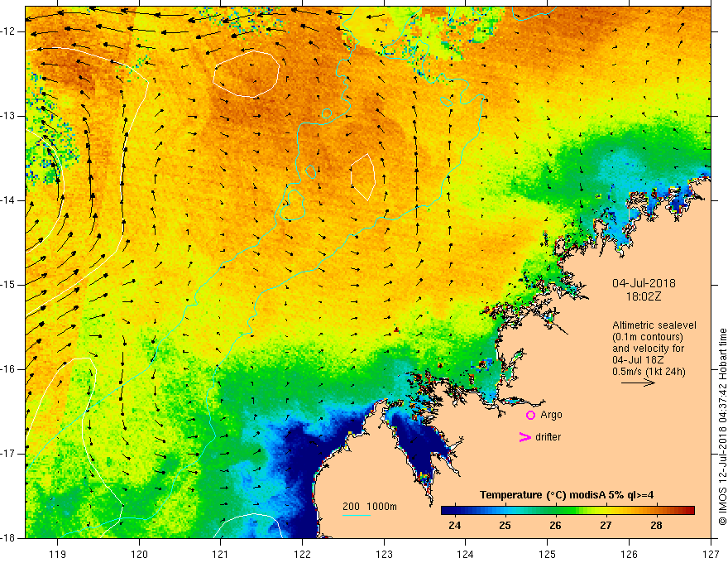Click latitude axis label '-18'
This screenshot has height=563, width=728.
9,538
